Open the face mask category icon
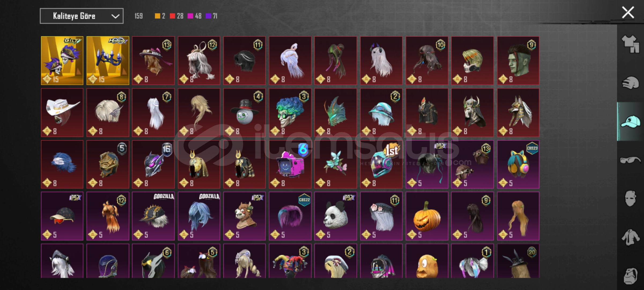 pyautogui.click(x=630, y=198)
